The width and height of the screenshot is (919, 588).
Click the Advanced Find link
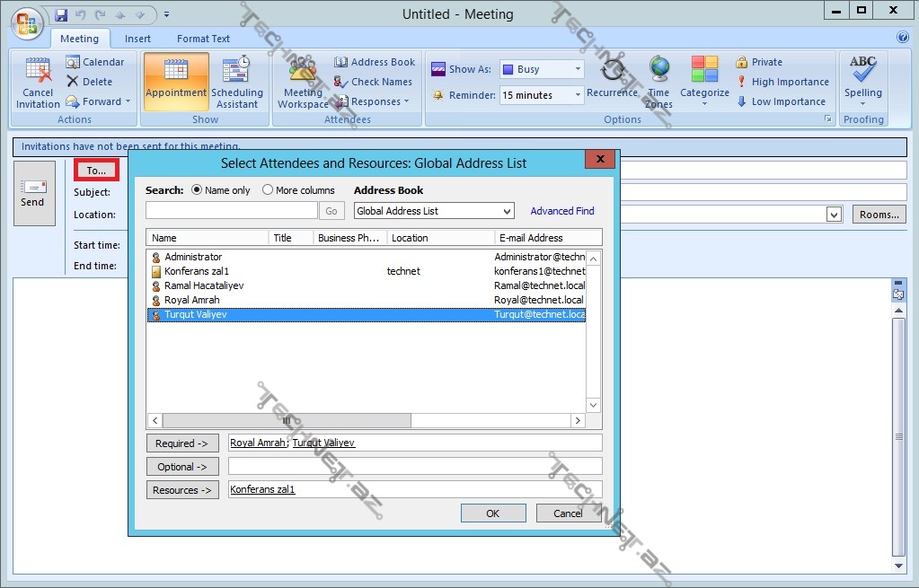[x=562, y=211]
